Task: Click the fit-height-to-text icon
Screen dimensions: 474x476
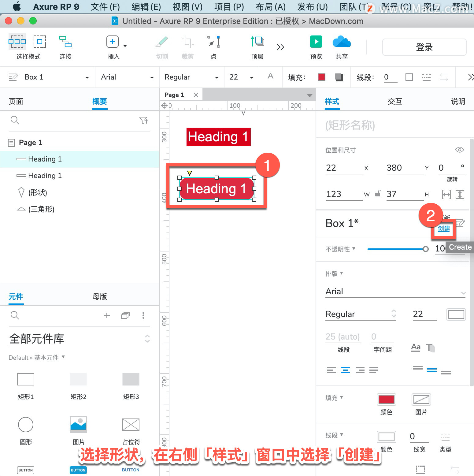Action: [460, 194]
